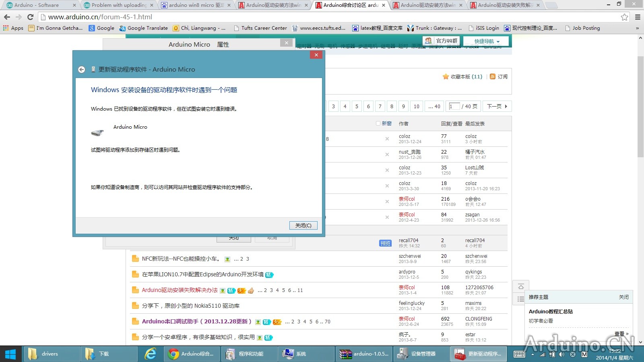Click thumbs-up icon on 驱动安装失败 thread
Viewport: 644px width, 362px height.
(x=251, y=290)
